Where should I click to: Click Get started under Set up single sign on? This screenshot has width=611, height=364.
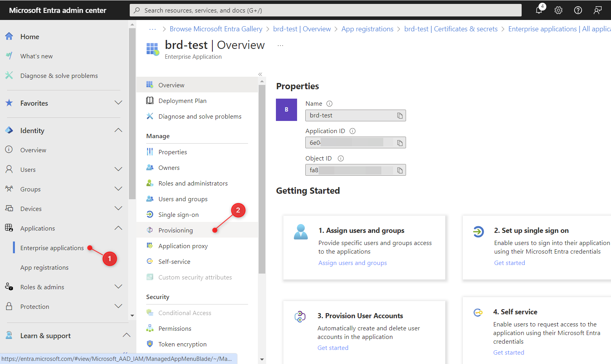[x=509, y=263]
